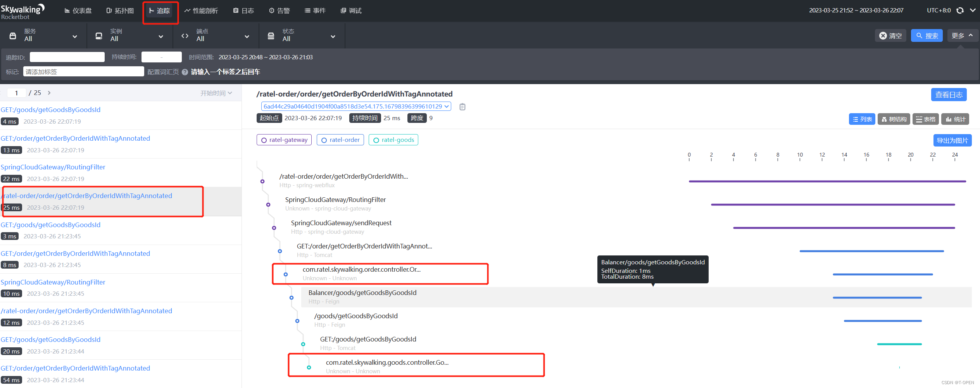Open the 日志 log menu
The image size is (980, 388).
point(243,10)
